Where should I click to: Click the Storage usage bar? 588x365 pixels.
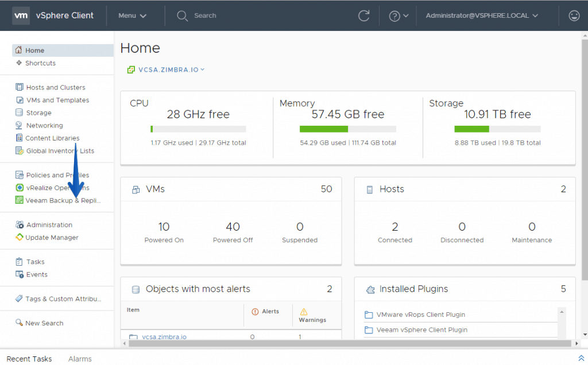click(x=497, y=129)
